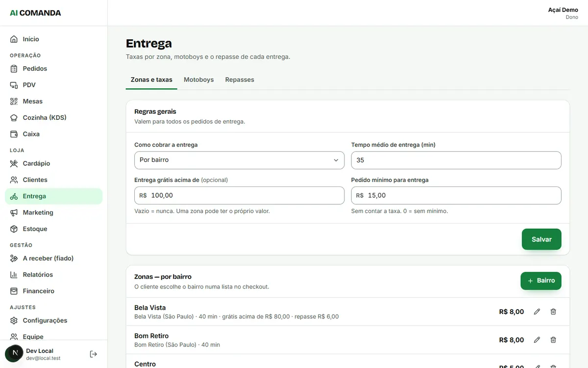The height and width of the screenshot is (368, 588).
Task: Click the Tempo médio de entrega field
Action: pos(456,160)
